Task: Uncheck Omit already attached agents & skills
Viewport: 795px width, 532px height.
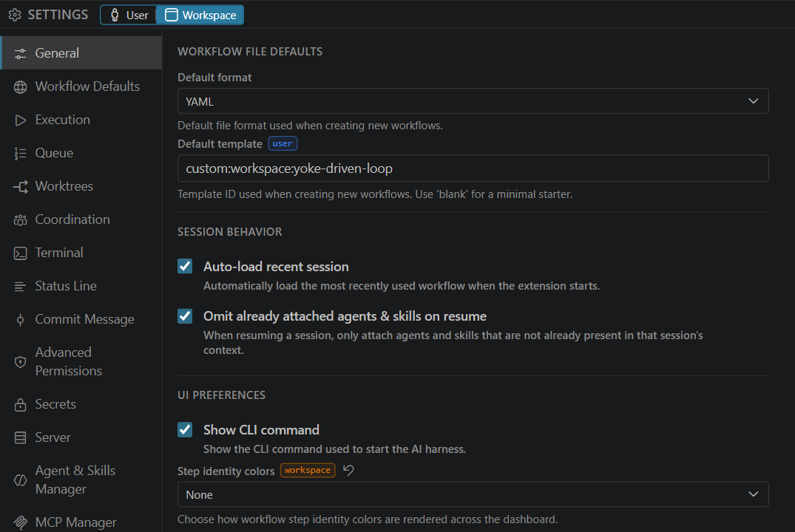Action: [x=185, y=316]
